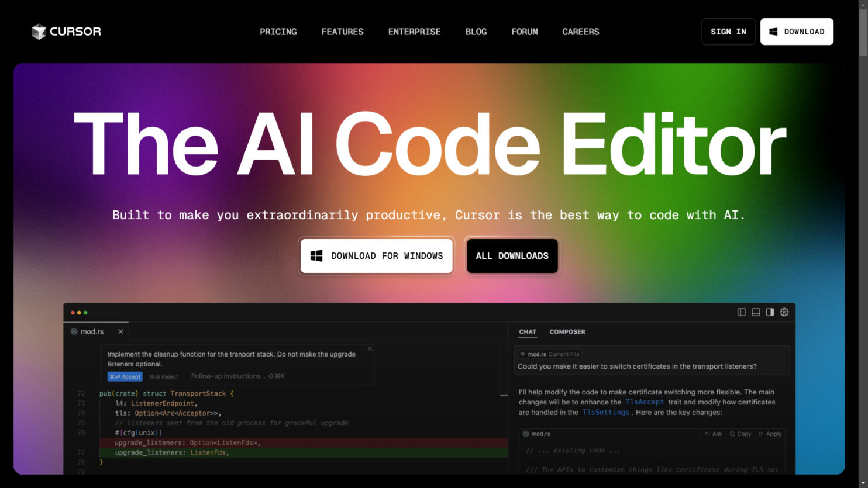The height and width of the screenshot is (488, 868).
Task: Open editor settings with the gear icon
Action: pos(784,312)
